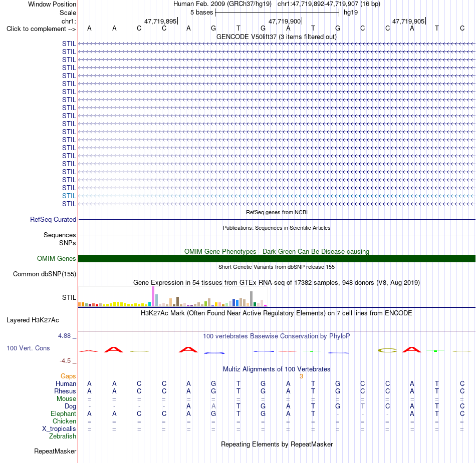Select the Zebrafish alignment row label
This screenshot has height=463, width=476.
click(63, 436)
